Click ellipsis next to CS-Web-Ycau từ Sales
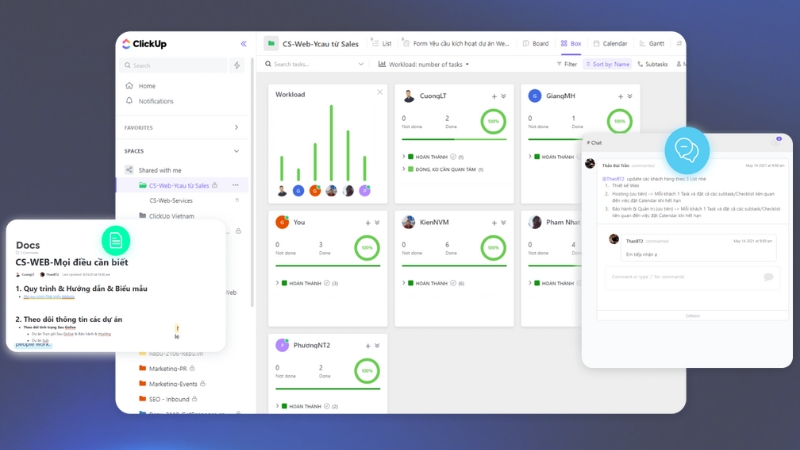The image size is (800, 450). [x=236, y=185]
